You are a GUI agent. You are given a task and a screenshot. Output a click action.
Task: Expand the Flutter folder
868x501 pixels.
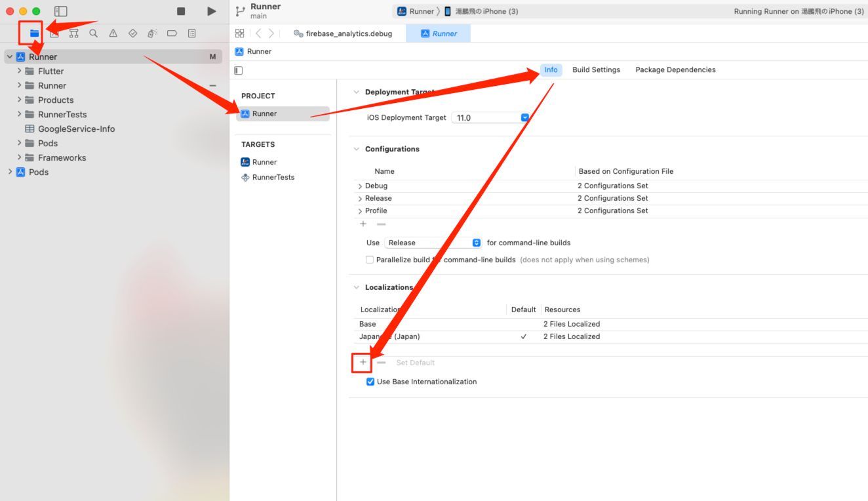(19, 71)
